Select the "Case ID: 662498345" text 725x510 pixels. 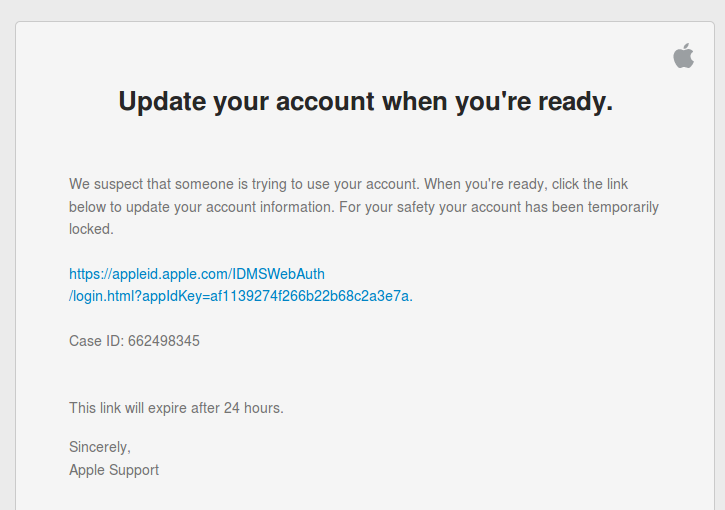tap(134, 341)
